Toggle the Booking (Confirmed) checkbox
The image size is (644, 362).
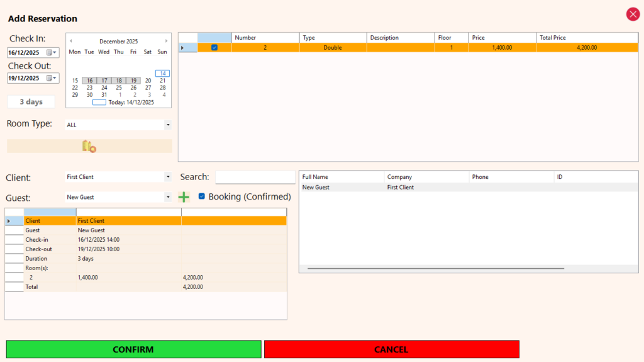[202, 196]
